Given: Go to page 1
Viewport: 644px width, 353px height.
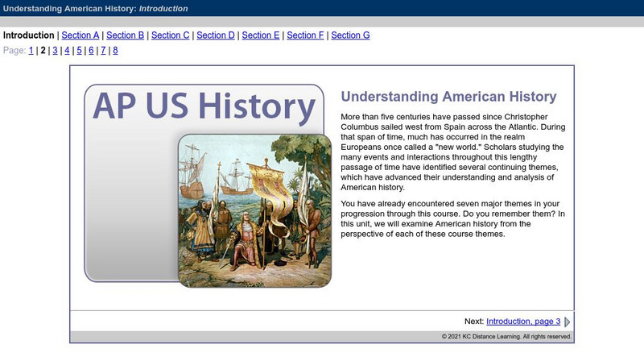Looking at the screenshot, I should click(31, 51).
